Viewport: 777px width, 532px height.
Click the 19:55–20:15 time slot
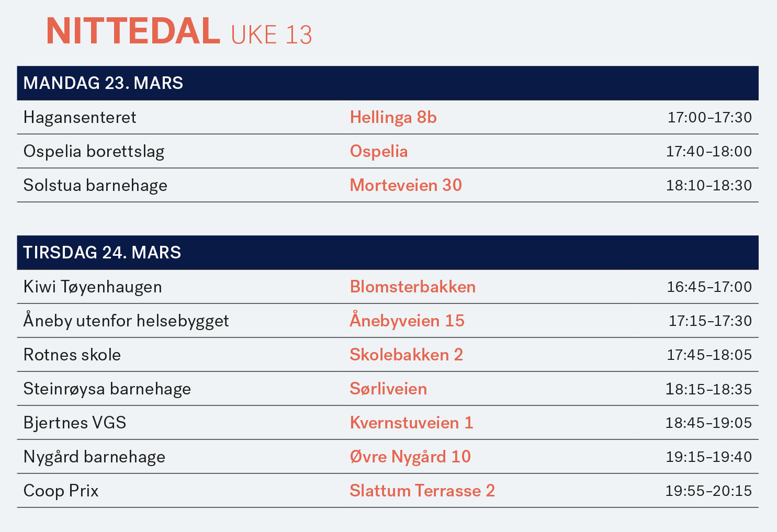pyautogui.click(x=708, y=491)
